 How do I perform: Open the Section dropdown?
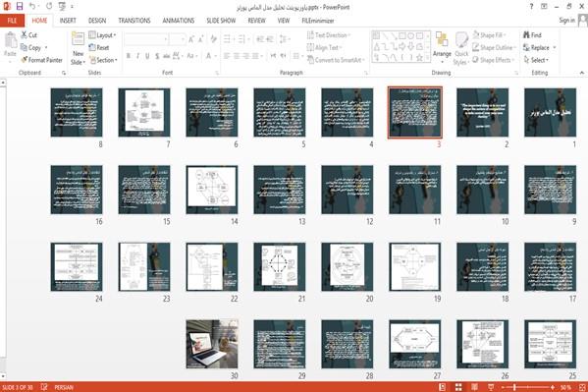103,60
